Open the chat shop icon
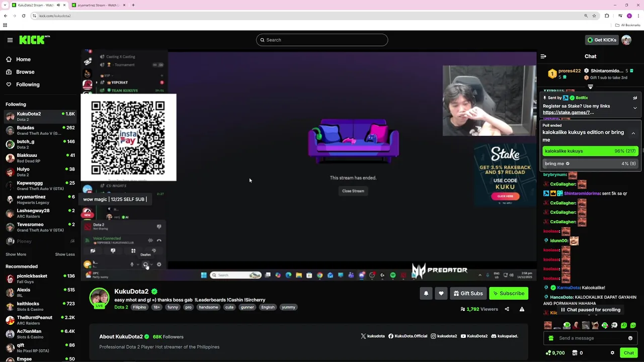Screen dimensions: 644x362 click(575, 353)
